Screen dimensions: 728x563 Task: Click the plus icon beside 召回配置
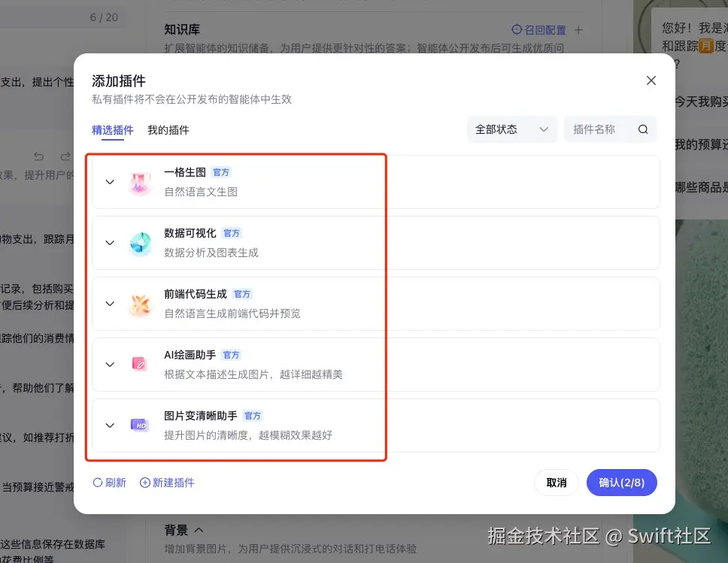(x=578, y=30)
